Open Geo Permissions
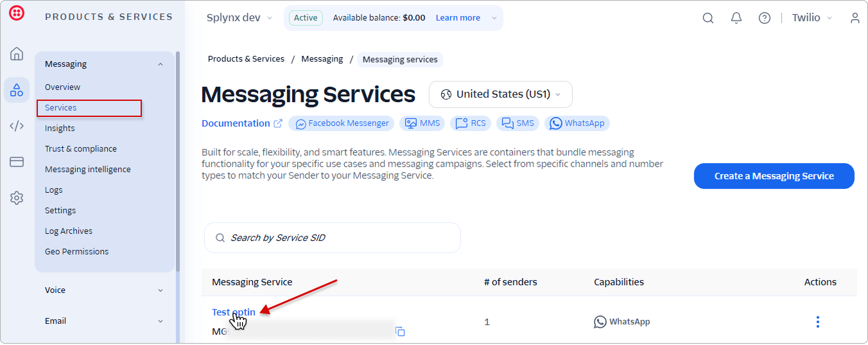Image resolution: width=868 pixels, height=345 pixels. 77,252
